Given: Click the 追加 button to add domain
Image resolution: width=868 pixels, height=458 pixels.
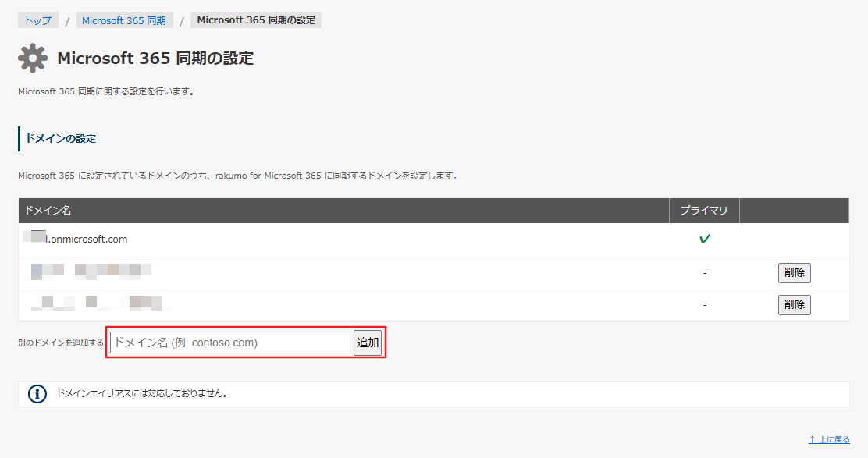Looking at the screenshot, I should [x=368, y=343].
